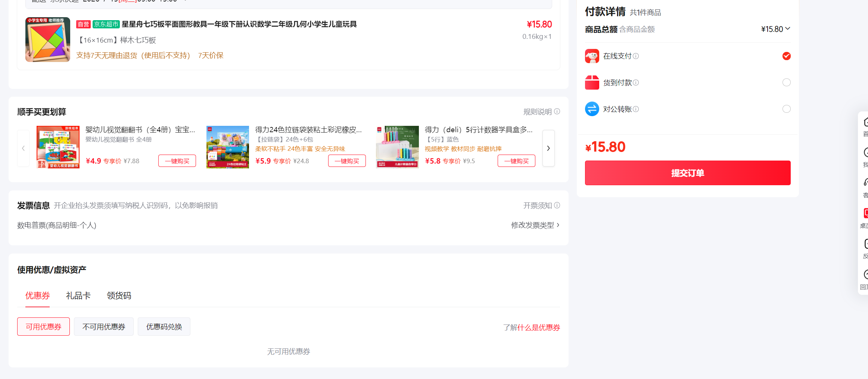Open 修改发票类型 to change invoice type
This screenshot has height=379, width=868.
tap(535, 225)
